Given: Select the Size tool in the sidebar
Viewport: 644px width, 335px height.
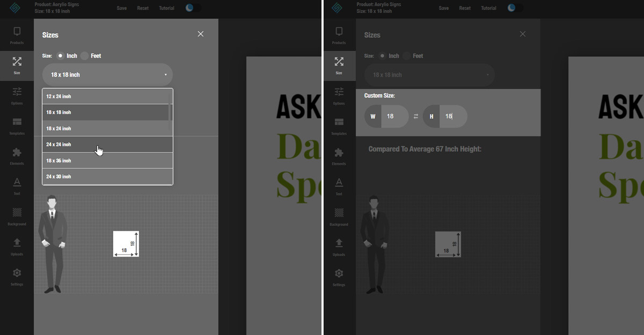Looking at the screenshot, I should [17, 65].
